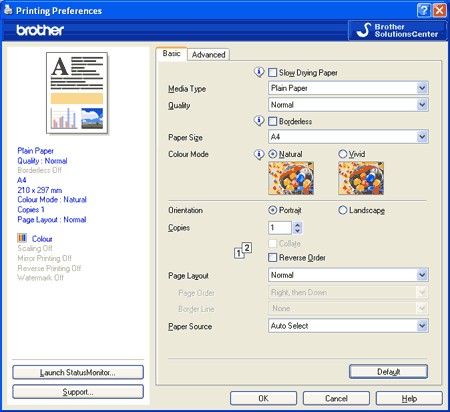Click the printer icon in title bar
The image size is (450, 412).
point(8,10)
